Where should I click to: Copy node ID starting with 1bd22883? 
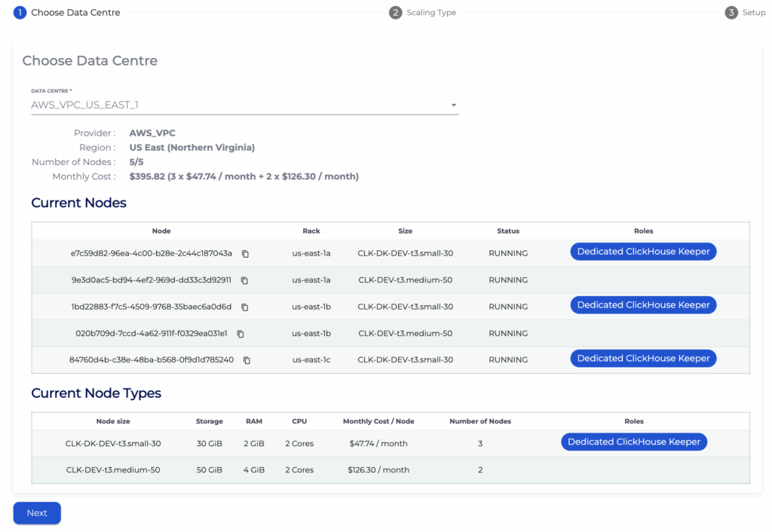click(244, 307)
